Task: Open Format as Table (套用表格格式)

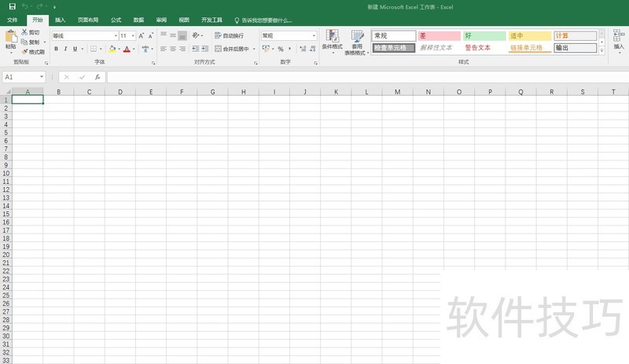Action: coord(357,42)
